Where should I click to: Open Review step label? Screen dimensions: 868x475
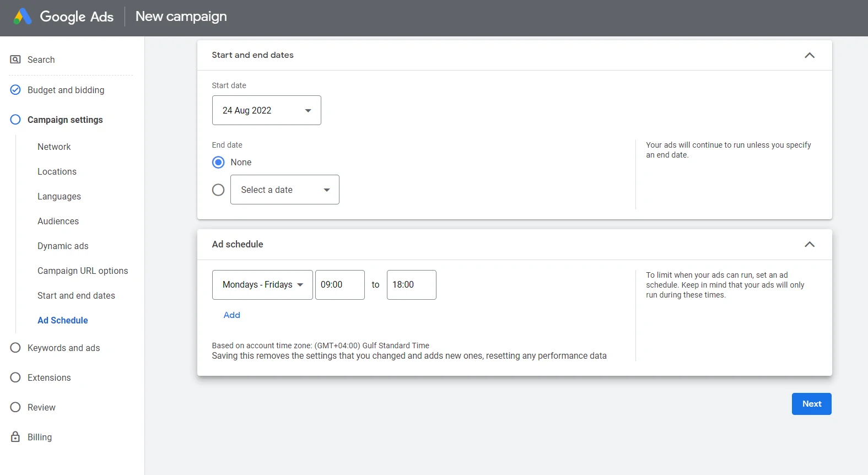point(41,407)
